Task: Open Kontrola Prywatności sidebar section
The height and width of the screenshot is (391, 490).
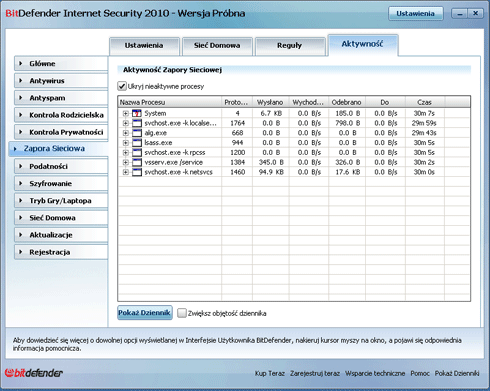Action: coord(61,132)
